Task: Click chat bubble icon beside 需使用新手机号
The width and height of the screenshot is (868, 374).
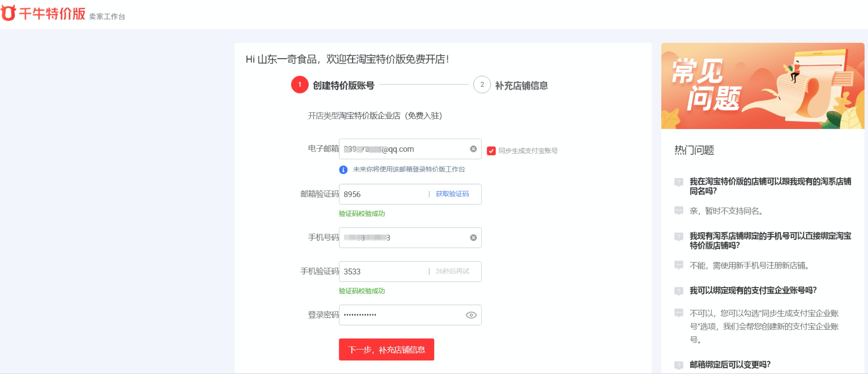Action: click(678, 265)
